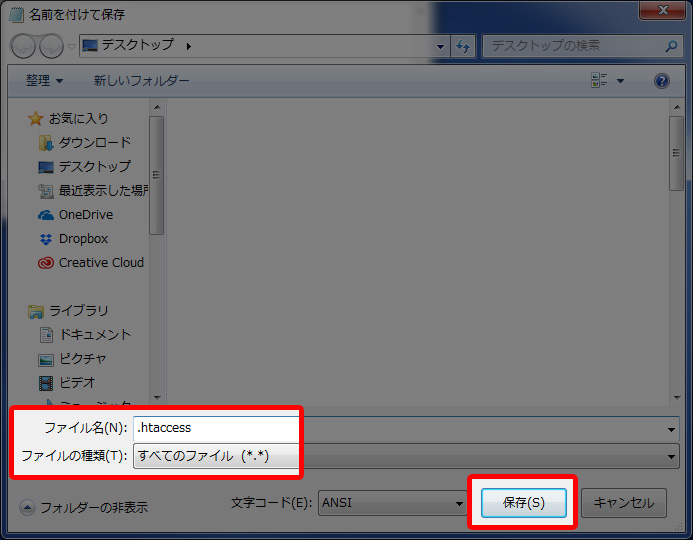Click the Downloads folder icon in sidebar
This screenshot has height=540, width=693.
coord(46,143)
